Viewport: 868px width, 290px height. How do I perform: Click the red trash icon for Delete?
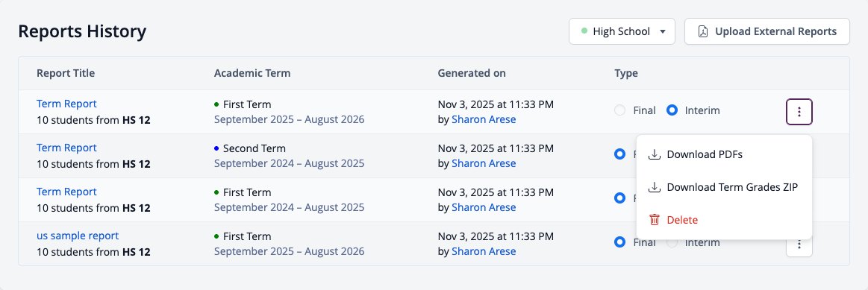pyautogui.click(x=655, y=220)
